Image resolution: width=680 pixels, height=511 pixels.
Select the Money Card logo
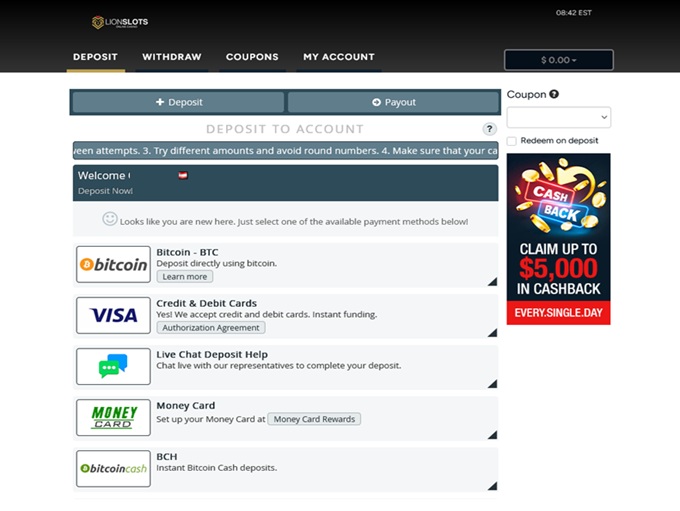[x=113, y=417]
